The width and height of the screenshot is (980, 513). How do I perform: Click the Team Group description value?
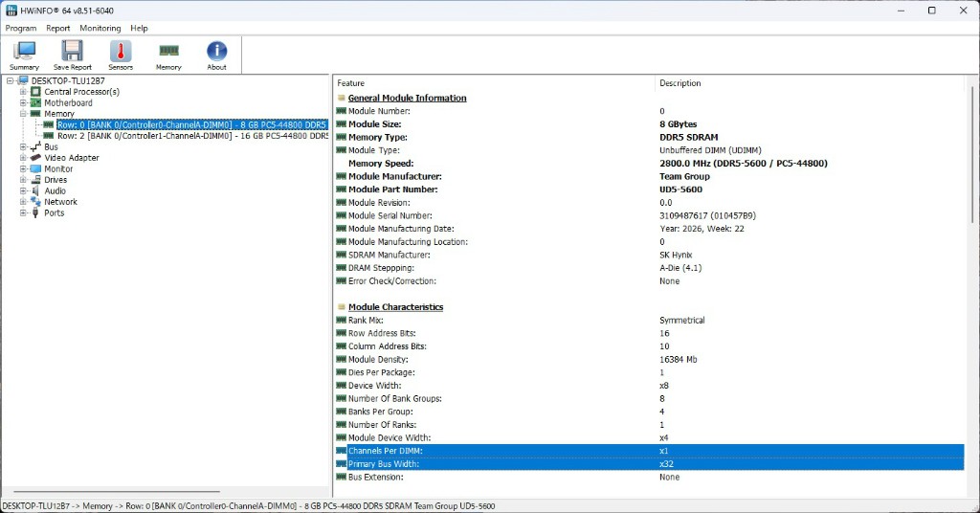tap(684, 176)
